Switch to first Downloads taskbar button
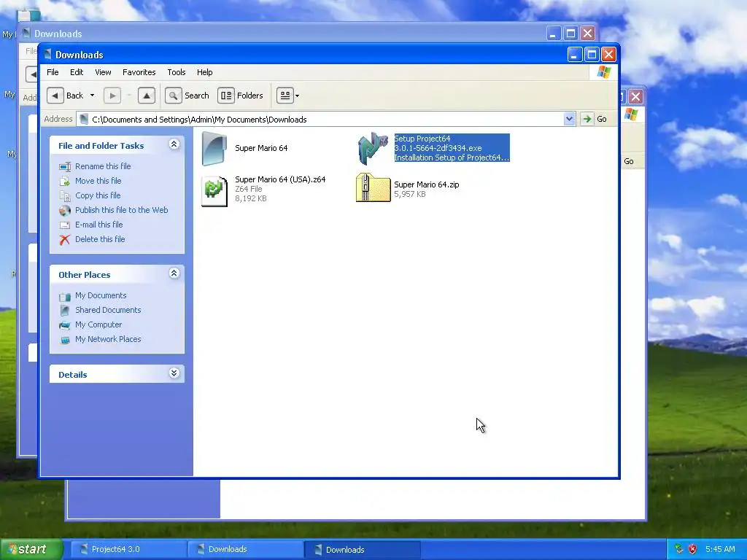This screenshot has width=747, height=560. (245, 550)
